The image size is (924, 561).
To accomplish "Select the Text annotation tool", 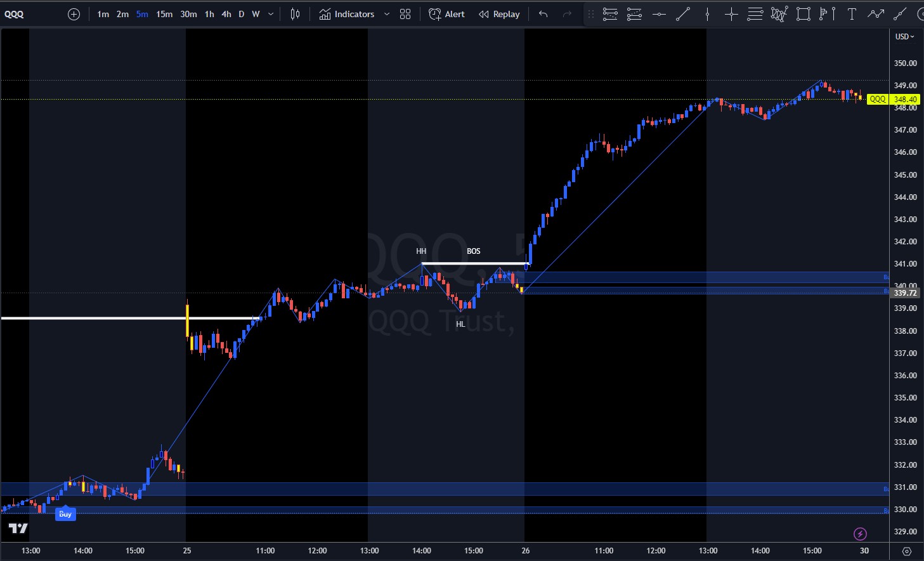I will (852, 14).
